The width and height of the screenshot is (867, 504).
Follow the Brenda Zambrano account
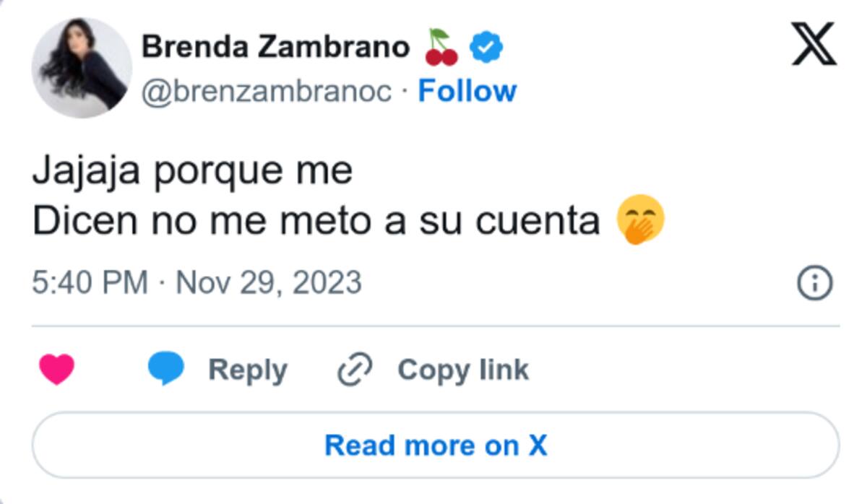click(467, 92)
